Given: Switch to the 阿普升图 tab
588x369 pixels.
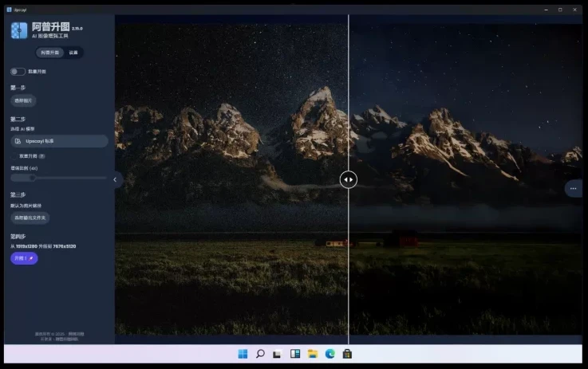Looking at the screenshot, I should pyautogui.click(x=50, y=53).
